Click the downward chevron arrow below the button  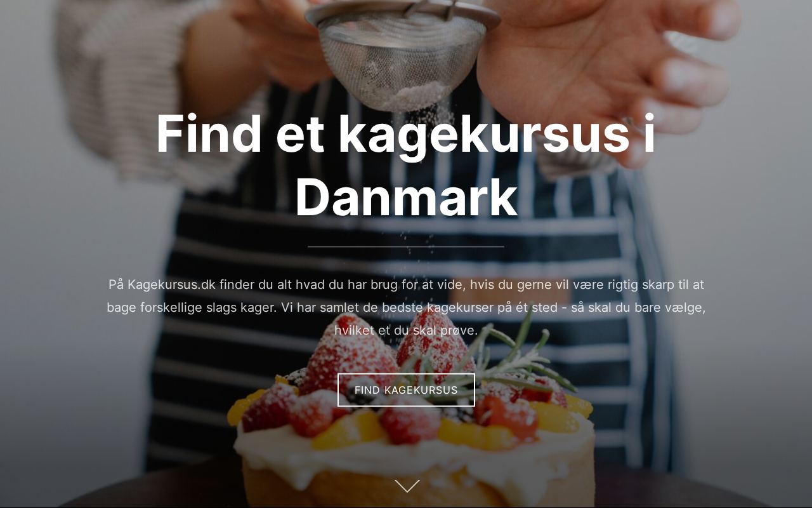click(407, 486)
